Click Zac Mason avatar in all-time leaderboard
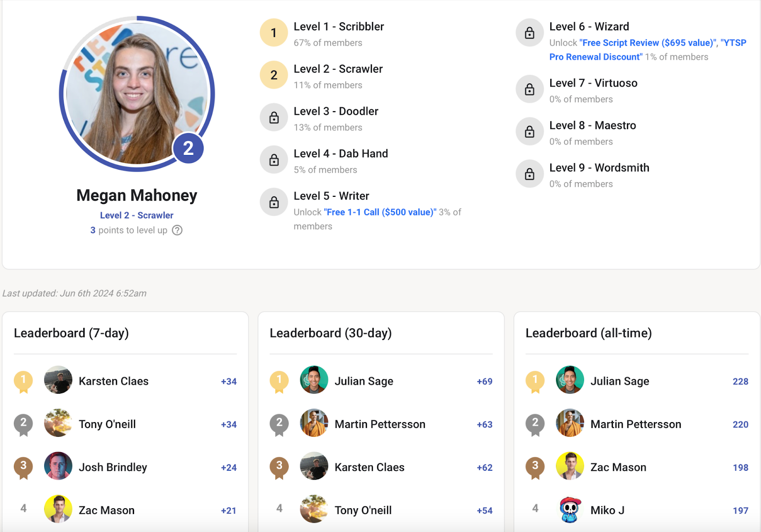 click(570, 466)
